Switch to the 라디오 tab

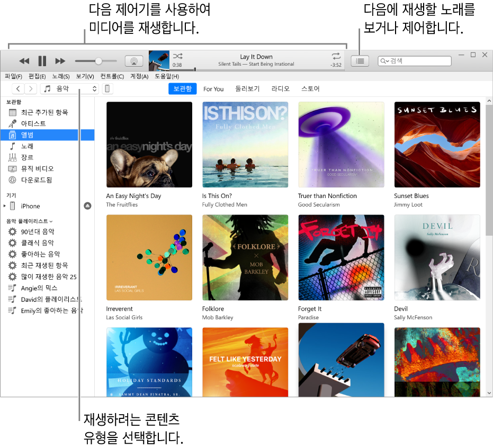281,89
